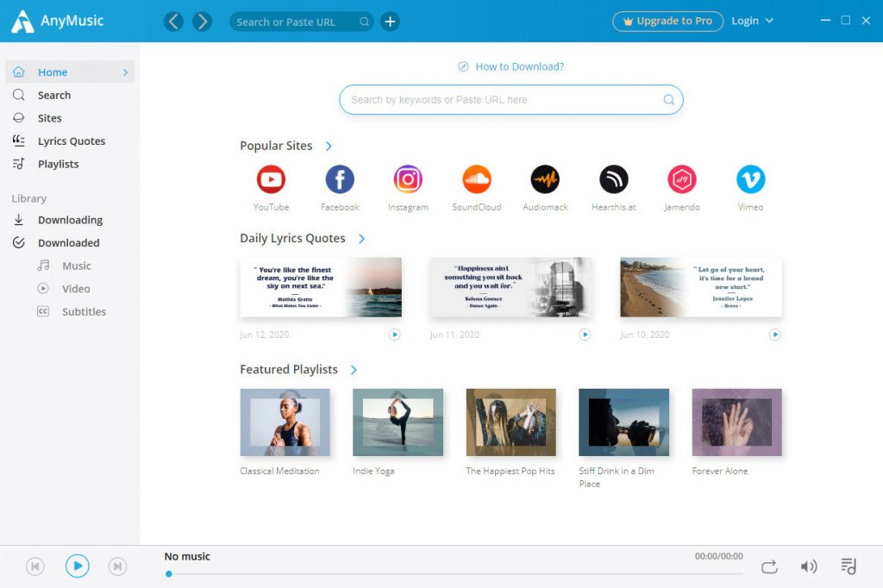Screen dimensions: 883x588
Task: Open Jamendo from Popular Sites
Action: coord(682,179)
